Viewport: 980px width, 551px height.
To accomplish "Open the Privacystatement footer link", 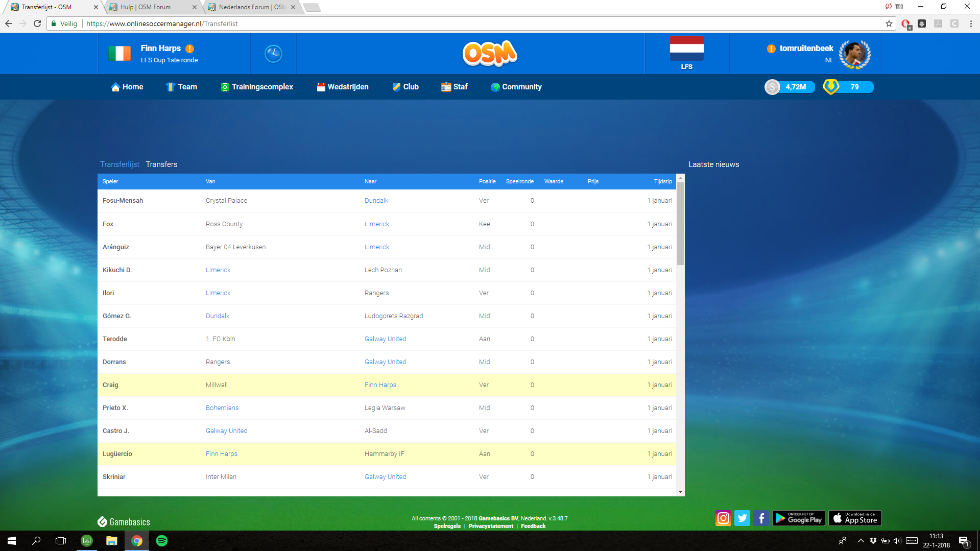I will point(491,526).
